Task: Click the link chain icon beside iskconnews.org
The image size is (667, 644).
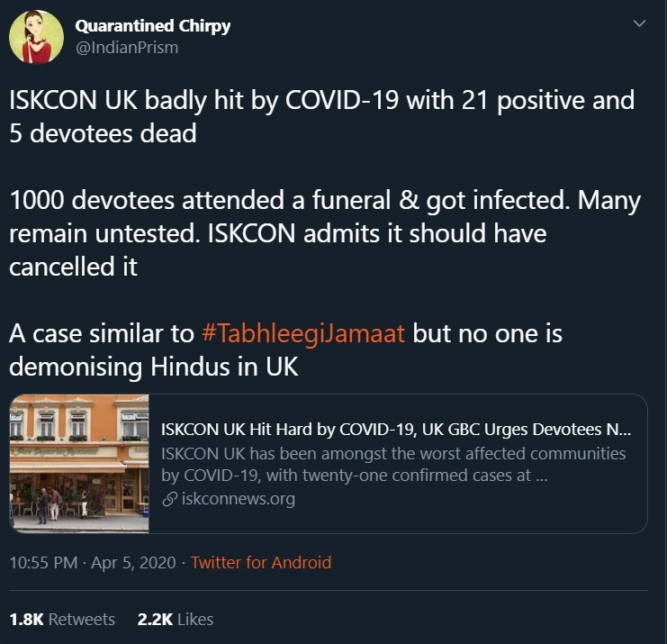Action: (168, 499)
